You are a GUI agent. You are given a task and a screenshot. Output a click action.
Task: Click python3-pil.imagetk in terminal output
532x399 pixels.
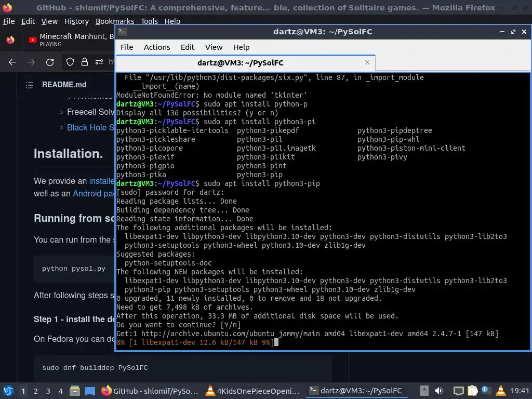276,148
